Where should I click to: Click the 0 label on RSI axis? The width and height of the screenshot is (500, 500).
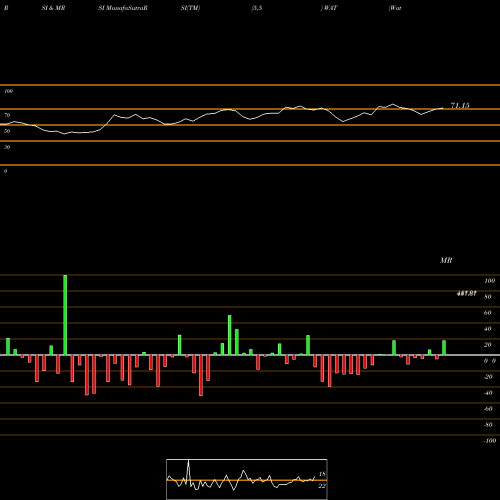[x=5, y=171]
